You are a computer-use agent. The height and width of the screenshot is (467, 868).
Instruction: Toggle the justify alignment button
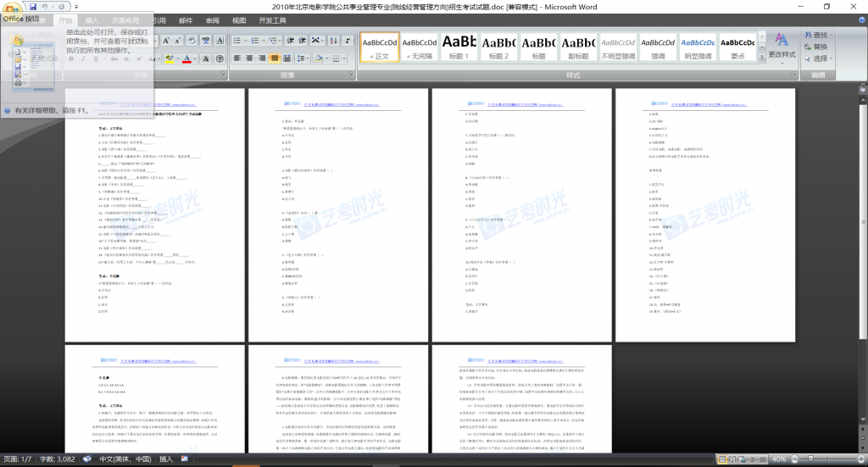[275, 58]
